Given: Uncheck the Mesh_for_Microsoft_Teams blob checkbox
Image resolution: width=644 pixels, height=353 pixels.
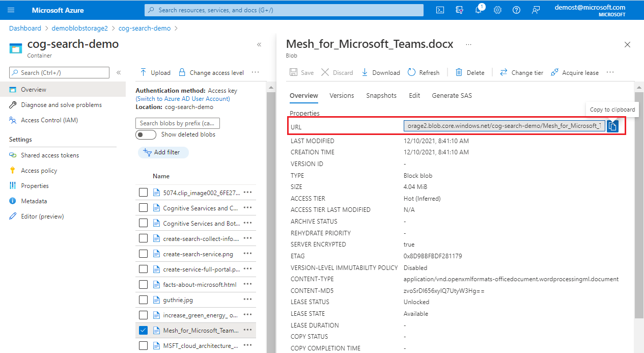Looking at the screenshot, I should coord(144,330).
